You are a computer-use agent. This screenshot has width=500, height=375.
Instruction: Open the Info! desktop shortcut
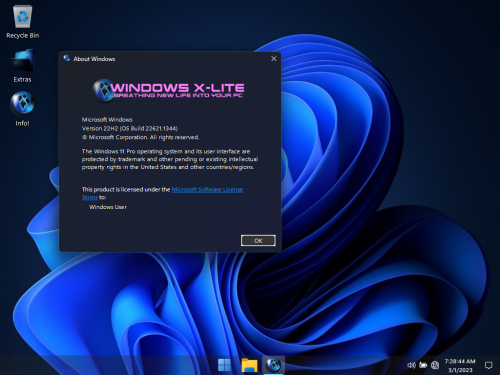point(22,109)
